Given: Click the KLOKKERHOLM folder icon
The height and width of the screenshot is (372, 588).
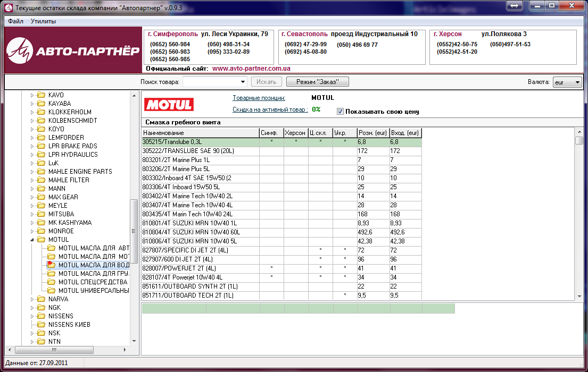Looking at the screenshot, I should (x=42, y=112).
